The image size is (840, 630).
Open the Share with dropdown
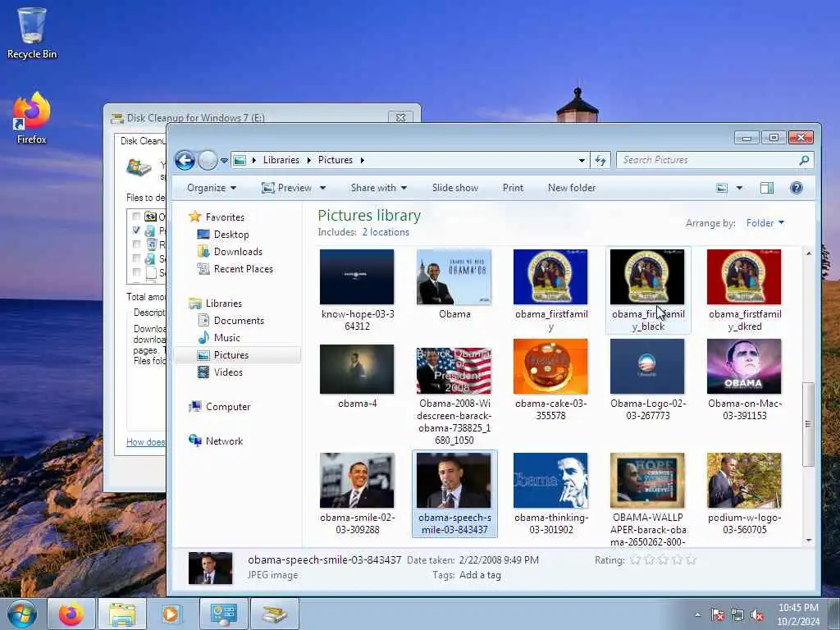[379, 188]
